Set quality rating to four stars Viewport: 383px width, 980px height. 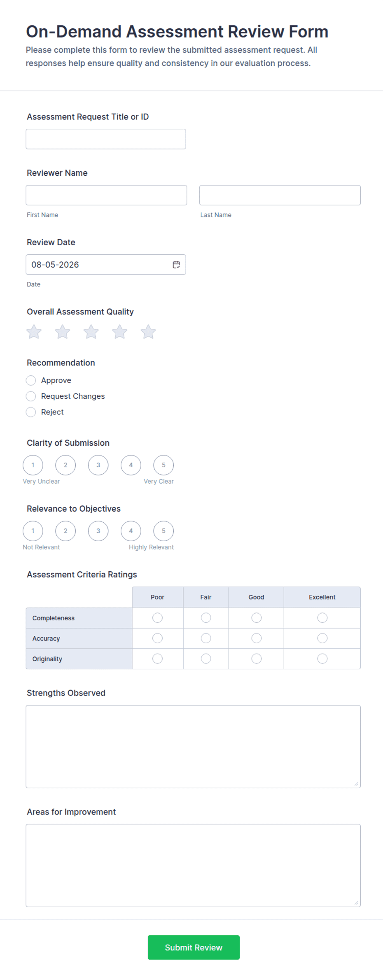point(120,332)
